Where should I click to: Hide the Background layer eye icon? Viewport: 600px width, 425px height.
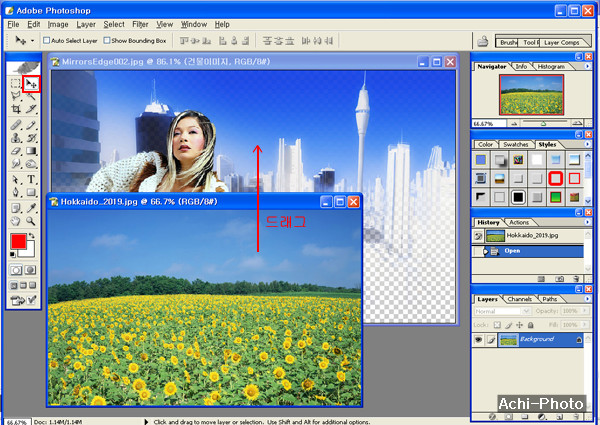(x=480, y=340)
